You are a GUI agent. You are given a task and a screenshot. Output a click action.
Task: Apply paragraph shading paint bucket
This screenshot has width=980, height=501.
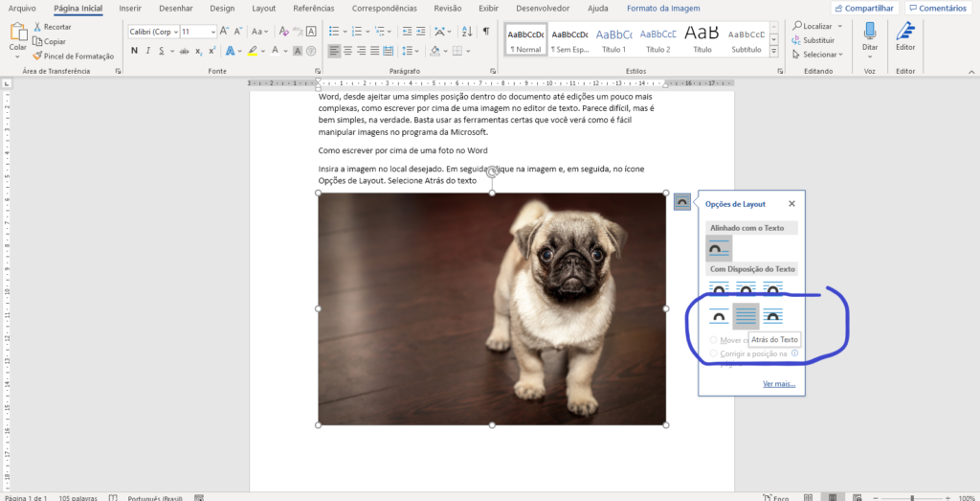(x=435, y=51)
